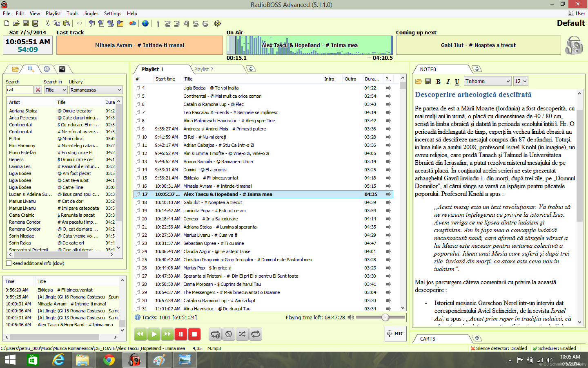Select the CARTS tab
The height and width of the screenshot is (368, 588).
[428, 339]
